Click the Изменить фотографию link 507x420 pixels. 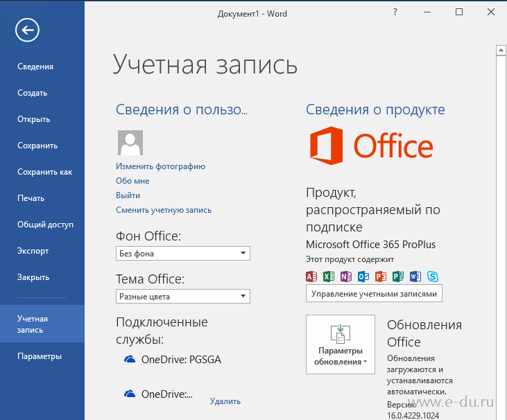pos(160,166)
